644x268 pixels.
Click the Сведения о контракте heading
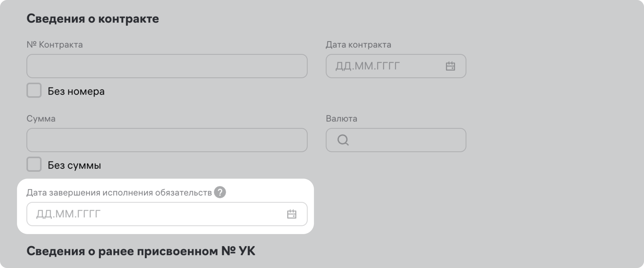click(93, 19)
